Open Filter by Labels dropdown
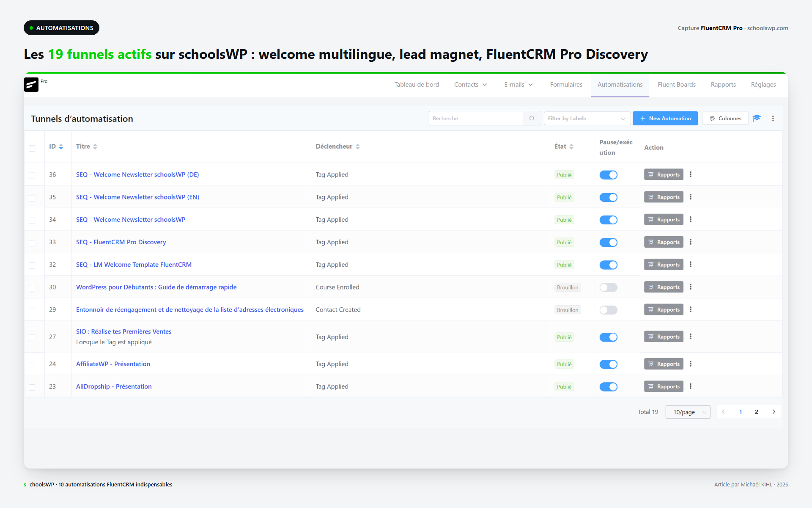This screenshot has height=508, width=812. [587, 119]
